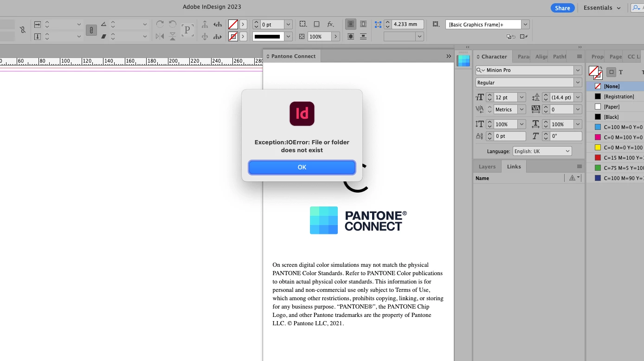Viewport: 644px width, 361px height.
Task: Open the Regular font style dropdown
Action: (x=578, y=82)
